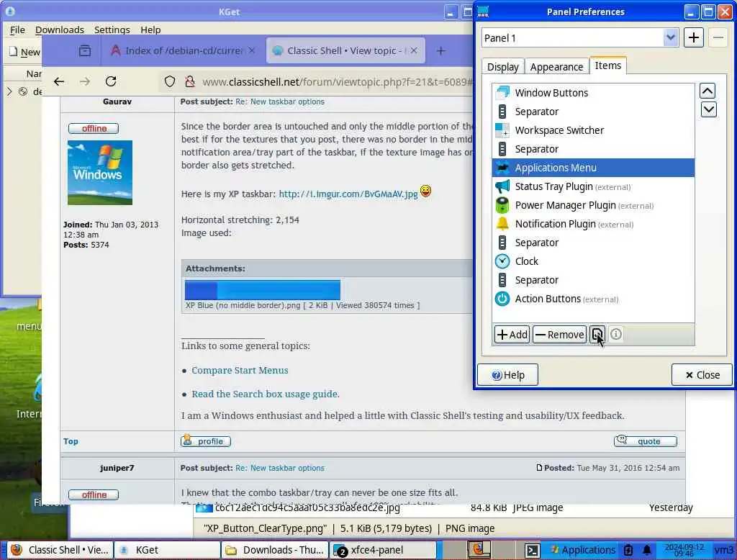
Task: Go forward in the browser
Action: tap(85, 82)
